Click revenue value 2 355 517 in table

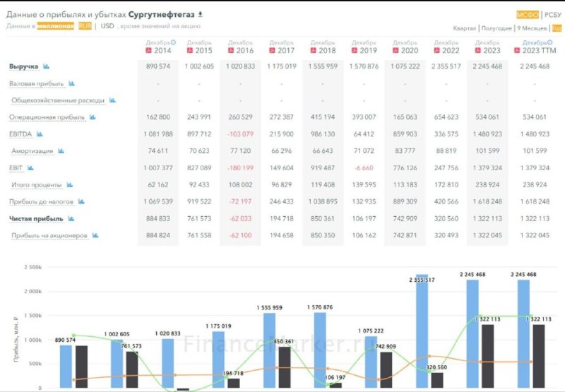pyautogui.click(x=446, y=66)
